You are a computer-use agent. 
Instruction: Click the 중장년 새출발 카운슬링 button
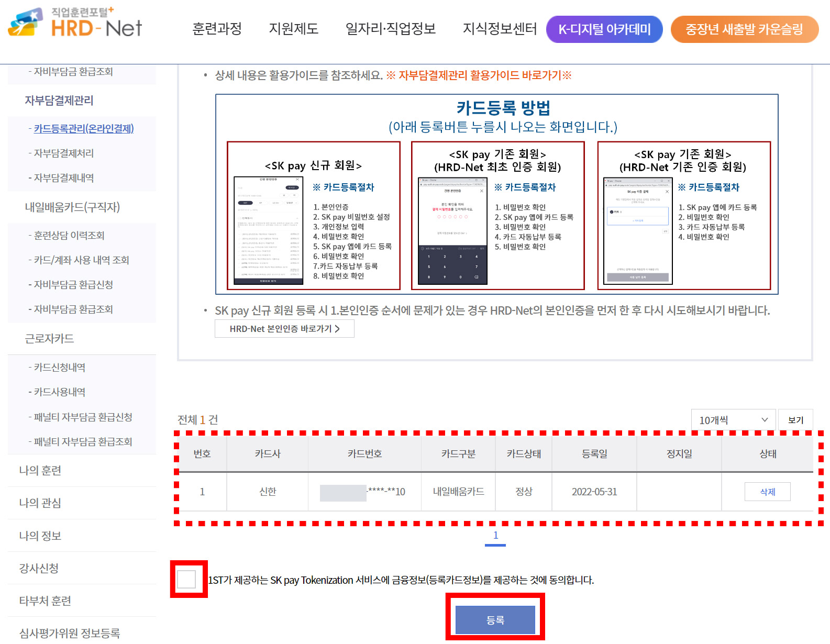pos(744,29)
